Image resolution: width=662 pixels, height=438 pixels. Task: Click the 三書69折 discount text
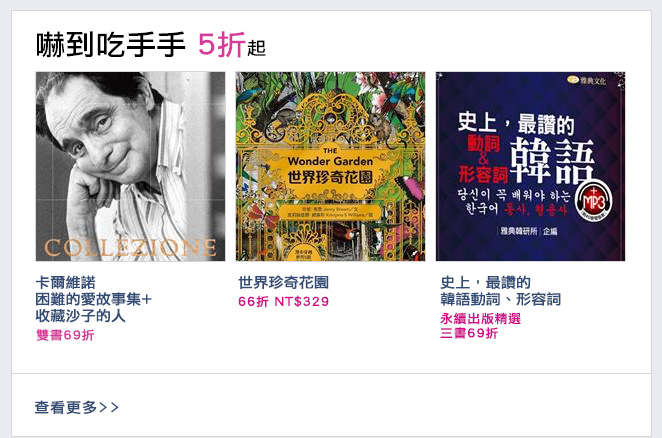pos(469,333)
